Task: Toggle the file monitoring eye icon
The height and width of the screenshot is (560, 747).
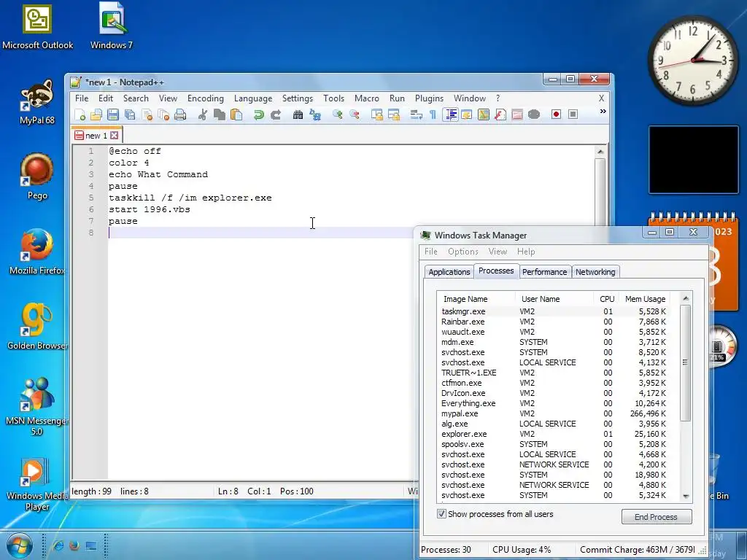Action: [x=534, y=114]
